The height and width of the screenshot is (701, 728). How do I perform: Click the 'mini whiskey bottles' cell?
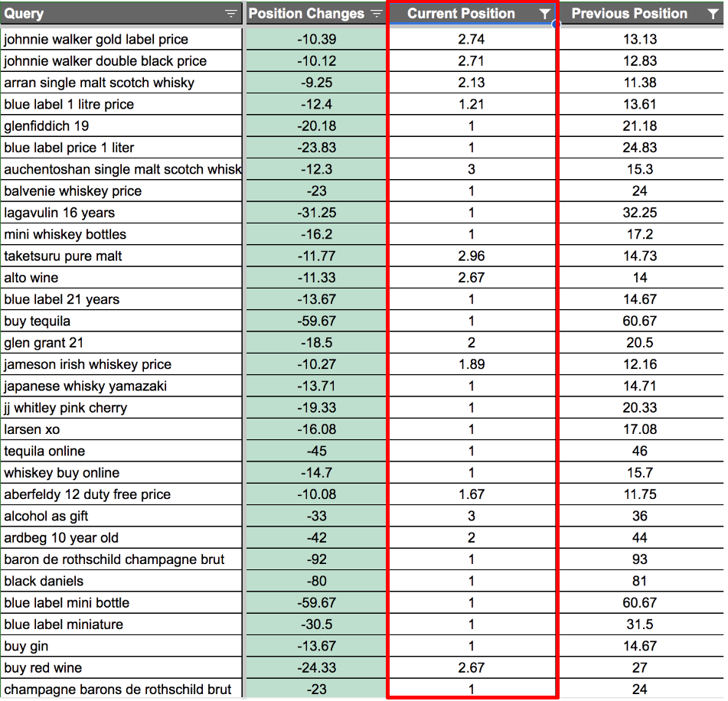point(122,234)
